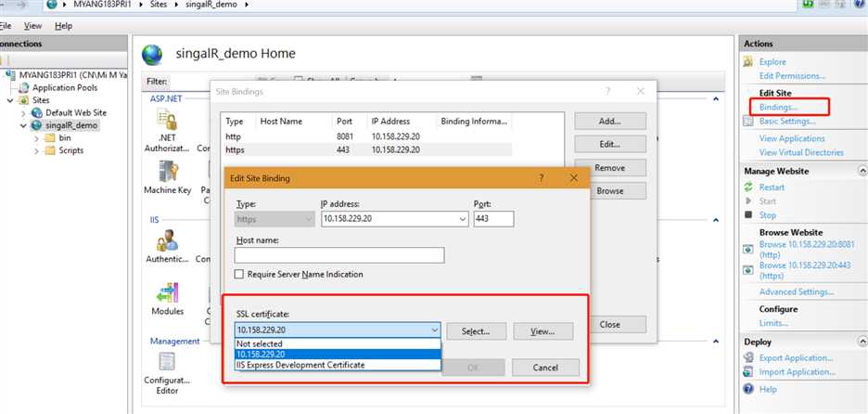Click the Start icon under Manage Website
Viewport: 868px width, 414px height.
(x=748, y=201)
